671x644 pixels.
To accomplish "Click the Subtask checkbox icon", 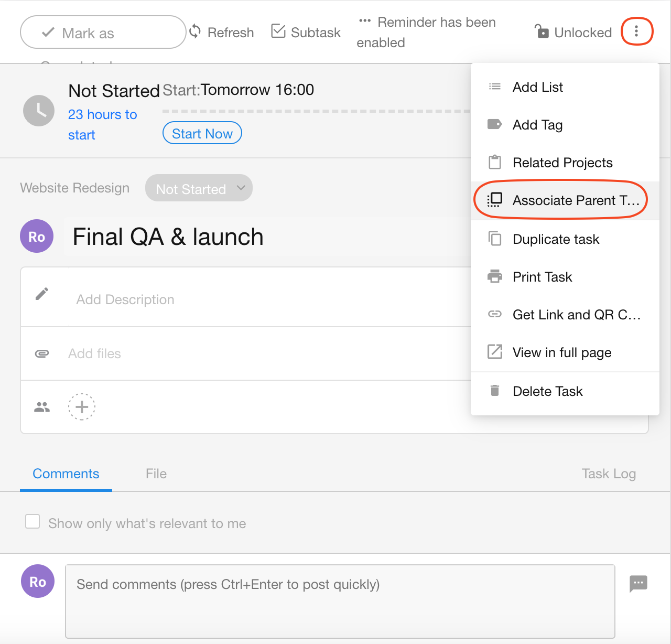I will (278, 31).
